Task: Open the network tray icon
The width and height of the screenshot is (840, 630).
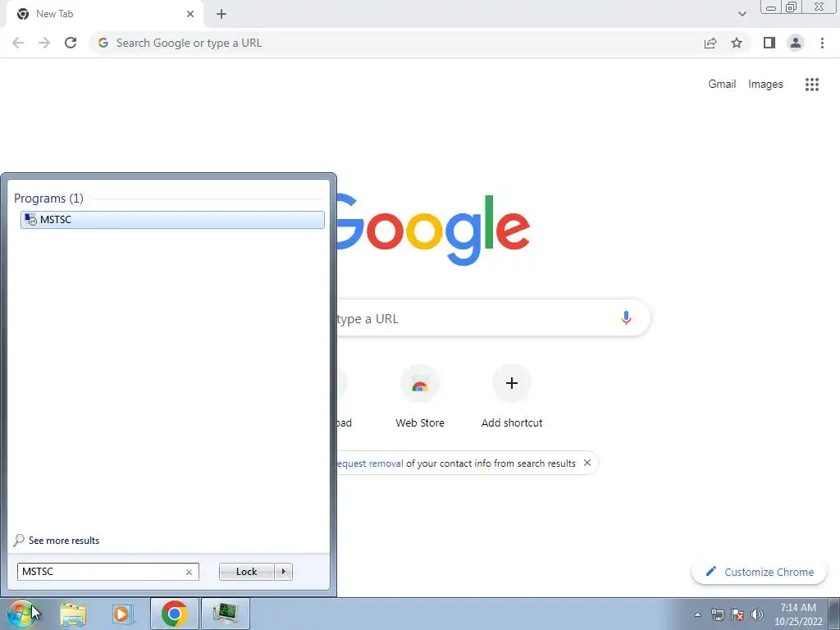Action: click(x=717, y=614)
